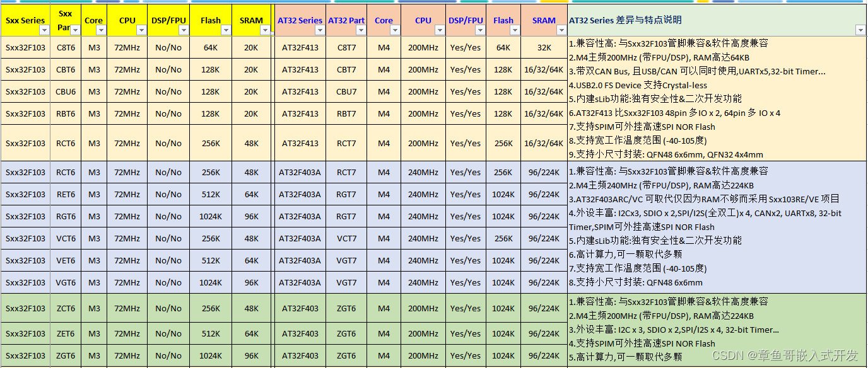Select the ZCT6 part cell
The height and width of the screenshot is (368, 868).
tap(66, 308)
